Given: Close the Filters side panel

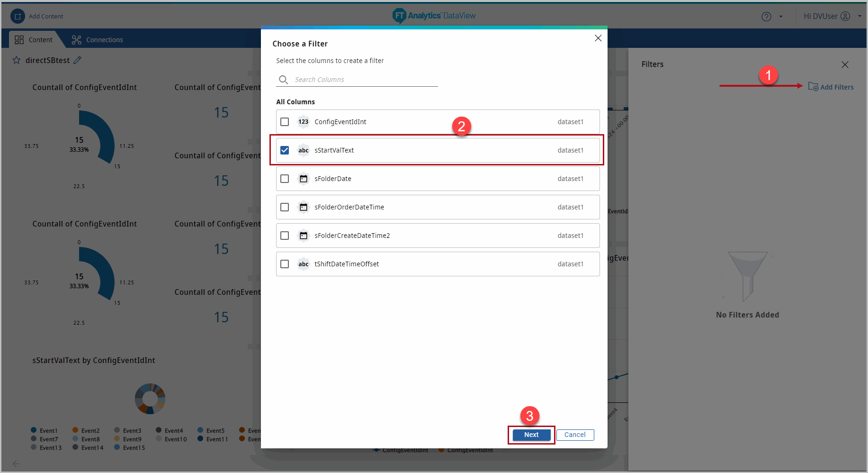Looking at the screenshot, I should coord(845,64).
